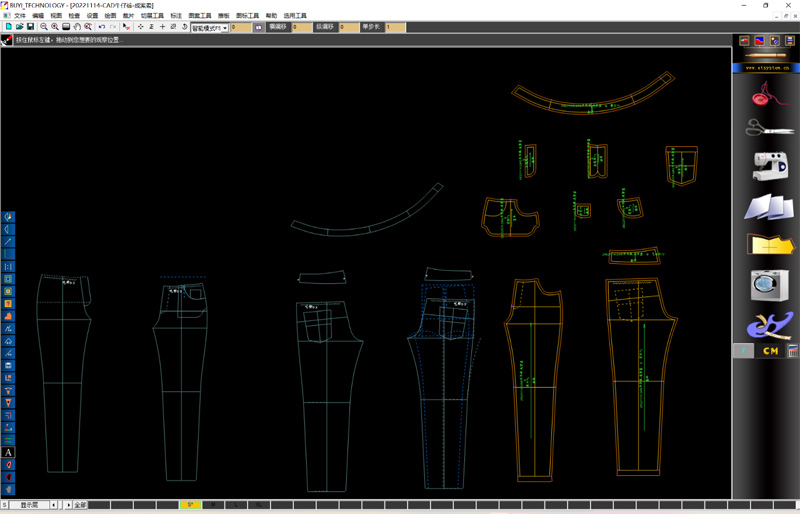Click the undo arrow in toolbar
The width and height of the screenshot is (800, 514).
pos(102,27)
